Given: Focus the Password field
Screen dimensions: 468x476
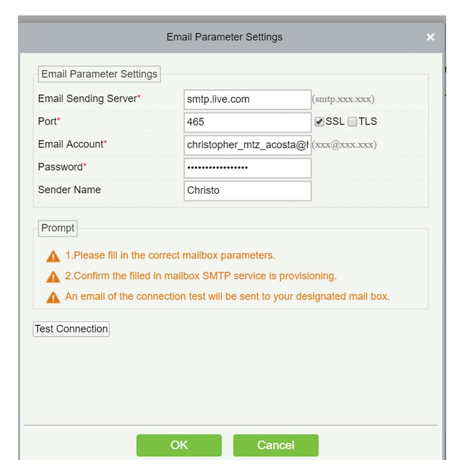Looking at the screenshot, I should click(247, 168).
